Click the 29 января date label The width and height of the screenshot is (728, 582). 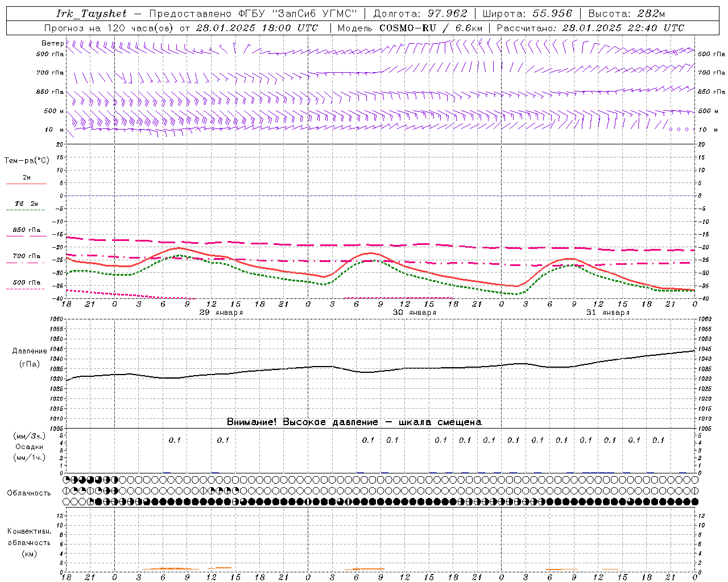click(221, 313)
